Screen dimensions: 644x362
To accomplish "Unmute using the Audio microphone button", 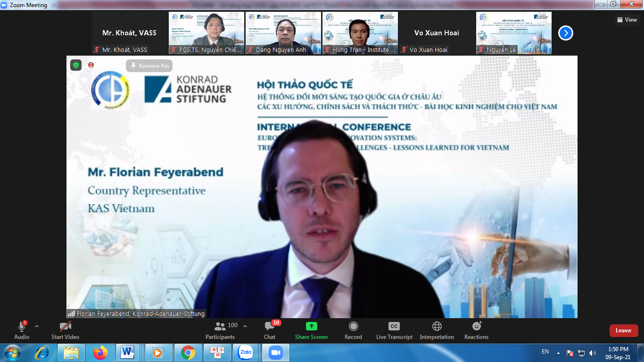I will pos(22,330).
